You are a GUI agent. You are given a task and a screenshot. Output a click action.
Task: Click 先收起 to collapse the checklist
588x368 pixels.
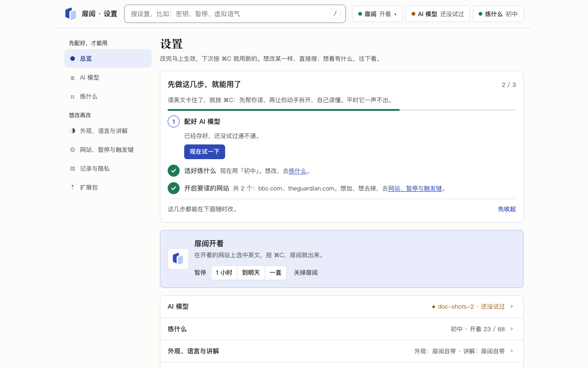point(507,209)
